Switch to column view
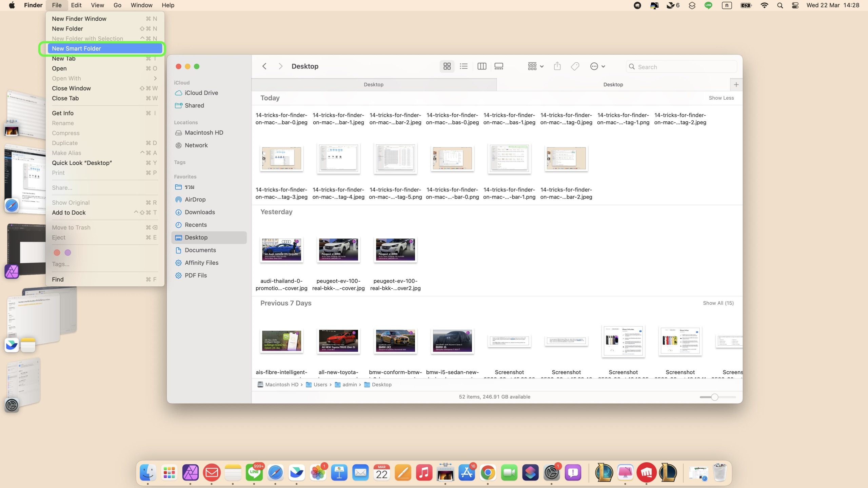868x488 pixels. (x=481, y=66)
